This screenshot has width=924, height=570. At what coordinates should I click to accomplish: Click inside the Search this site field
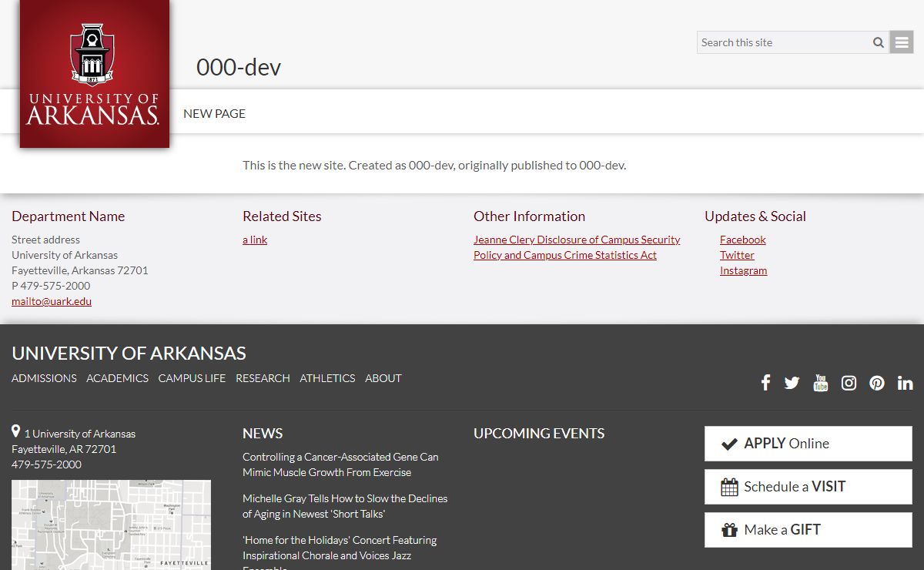[x=782, y=42]
